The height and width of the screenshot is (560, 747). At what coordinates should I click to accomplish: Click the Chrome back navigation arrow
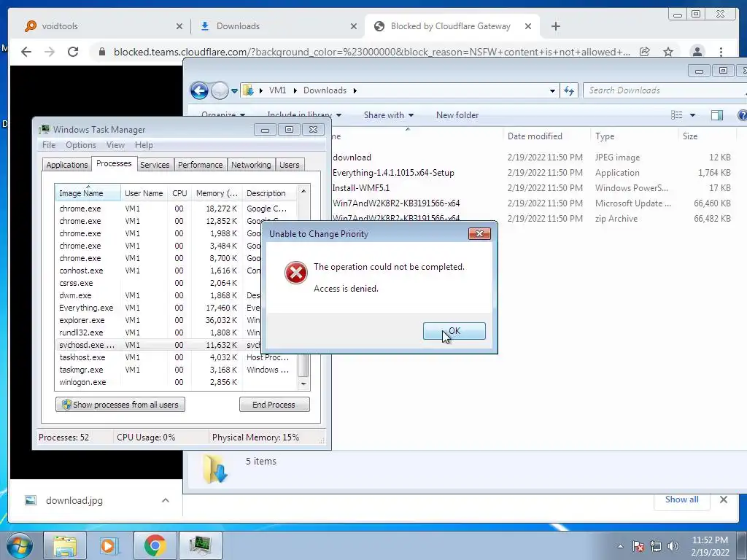(x=26, y=52)
